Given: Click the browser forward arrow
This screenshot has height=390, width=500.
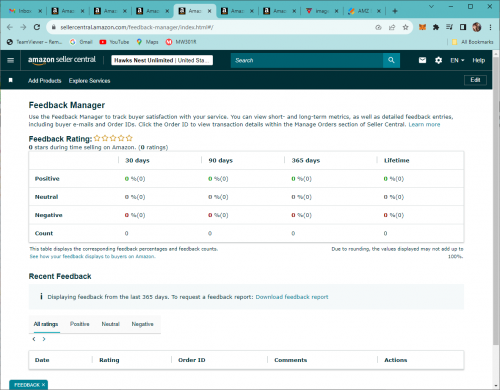Looking at the screenshot, I should click(x=23, y=27).
